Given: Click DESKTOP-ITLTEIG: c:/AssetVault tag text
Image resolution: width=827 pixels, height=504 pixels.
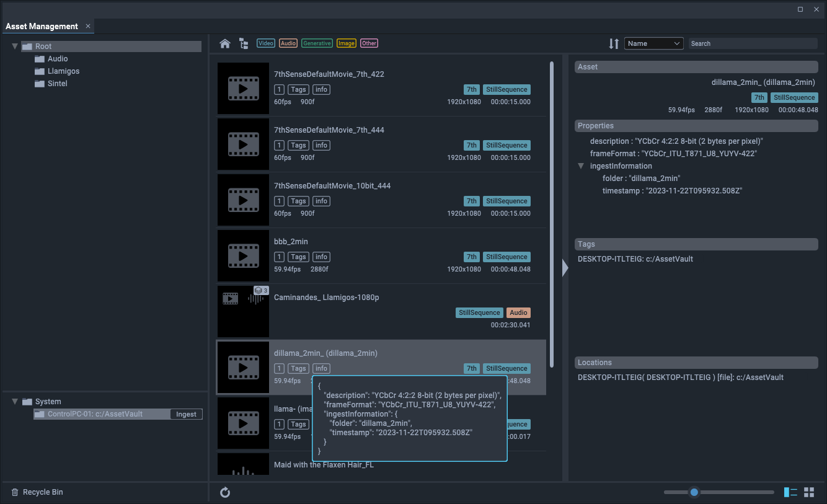Looking at the screenshot, I should click(635, 259).
